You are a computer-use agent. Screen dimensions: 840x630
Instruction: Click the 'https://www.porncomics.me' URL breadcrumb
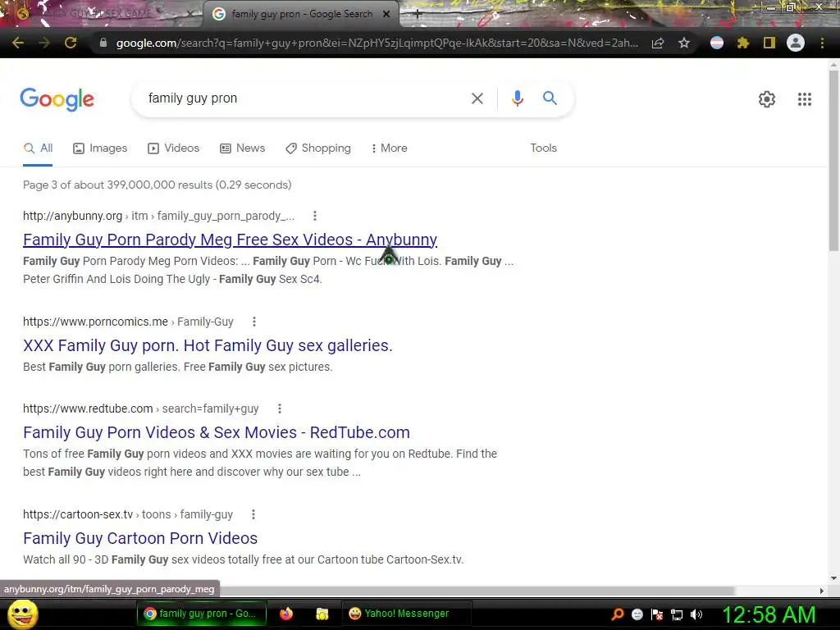click(95, 322)
